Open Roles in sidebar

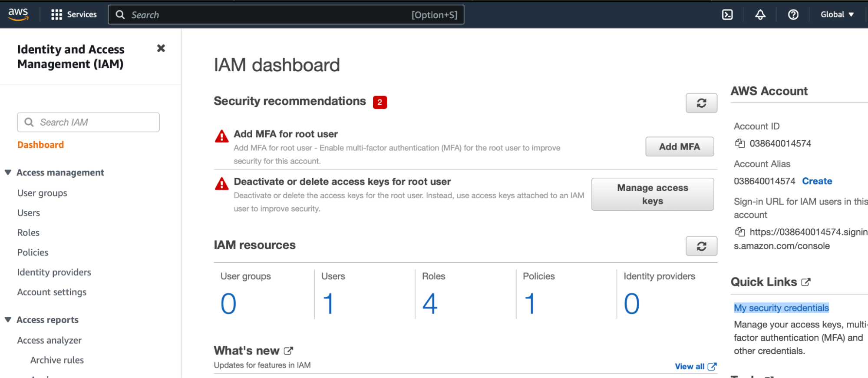click(28, 232)
